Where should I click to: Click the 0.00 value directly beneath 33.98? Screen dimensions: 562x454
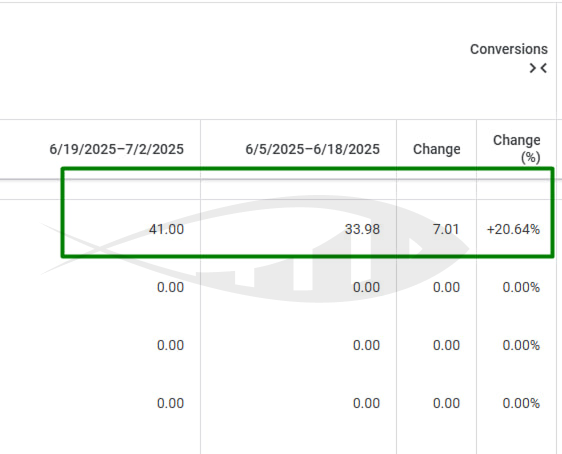point(366,287)
